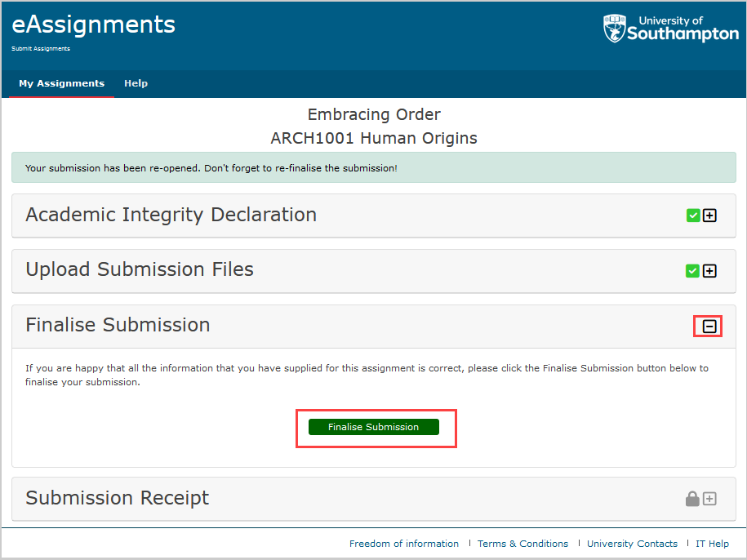Viewport: 747px width, 560px height.
Task: Expand the Upload Submission Files section
Action: 709,270
